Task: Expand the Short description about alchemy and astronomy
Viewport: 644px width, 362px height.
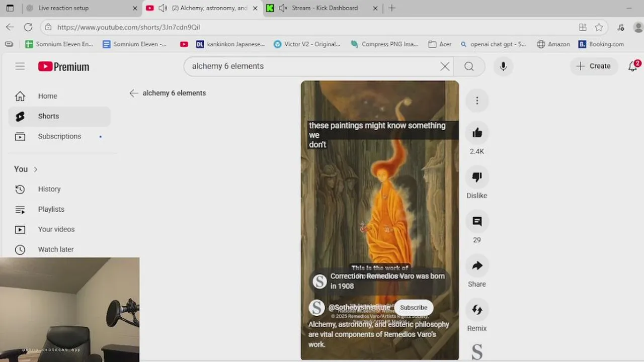Action: 379,334
